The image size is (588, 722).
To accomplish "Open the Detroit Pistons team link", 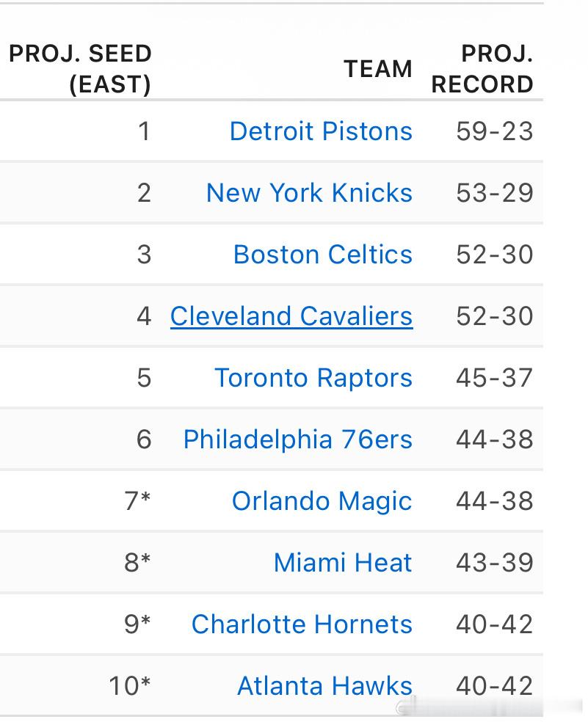I will [x=321, y=131].
